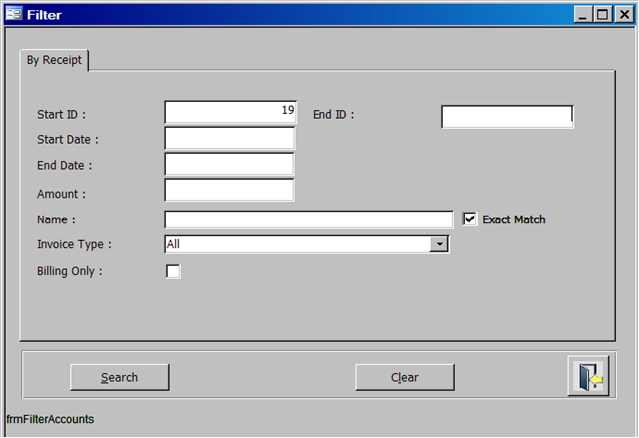The image size is (639, 438).
Task: Maximize the Filter window
Action: pos(603,14)
